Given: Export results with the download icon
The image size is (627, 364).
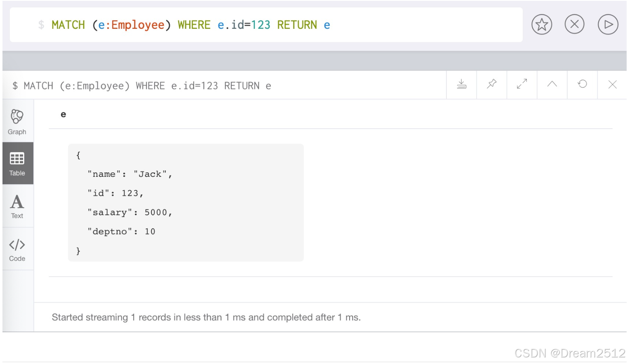Looking at the screenshot, I should (462, 85).
